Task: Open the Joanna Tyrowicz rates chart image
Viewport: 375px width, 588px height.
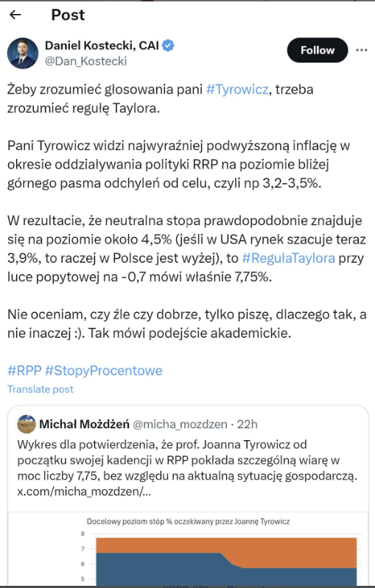Action: coord(188,550)
